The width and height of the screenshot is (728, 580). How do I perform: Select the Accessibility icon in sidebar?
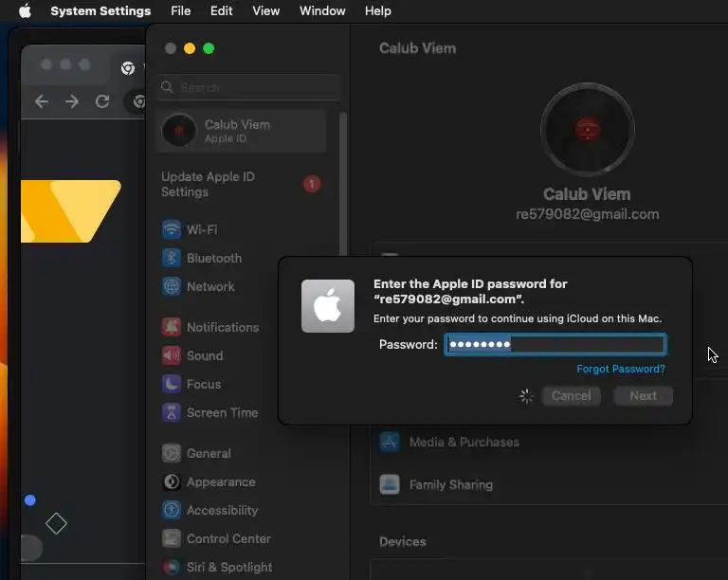click(172, 511)
